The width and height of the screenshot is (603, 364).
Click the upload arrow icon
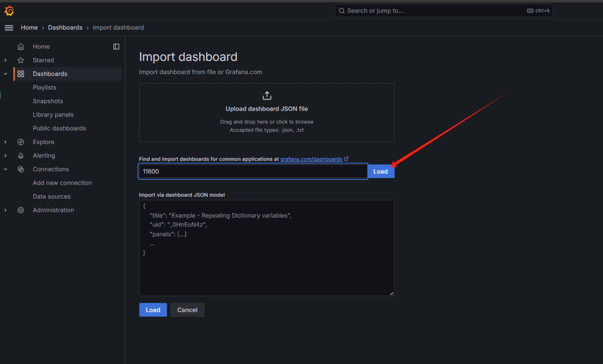click(x=267, y=95)
